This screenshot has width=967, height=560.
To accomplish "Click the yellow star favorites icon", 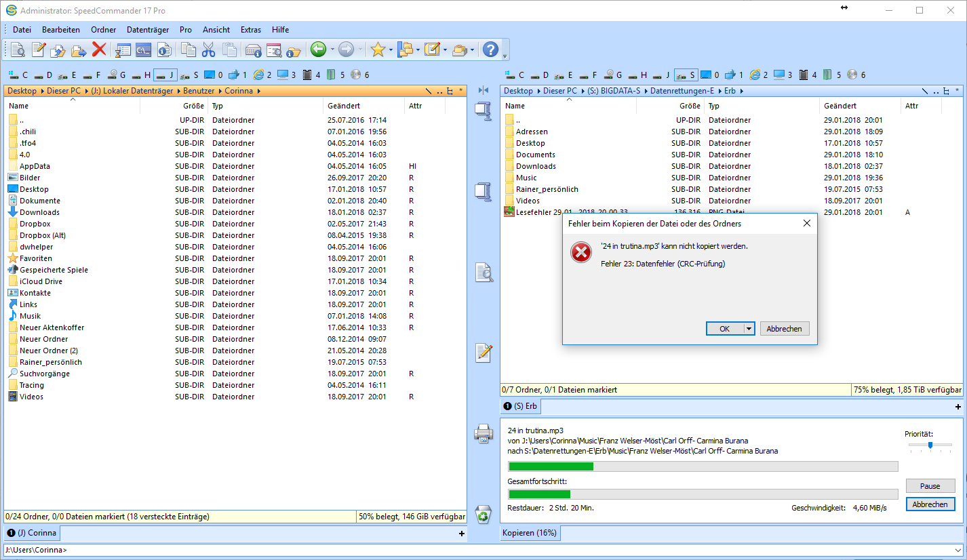I will [x=377, y=49].
